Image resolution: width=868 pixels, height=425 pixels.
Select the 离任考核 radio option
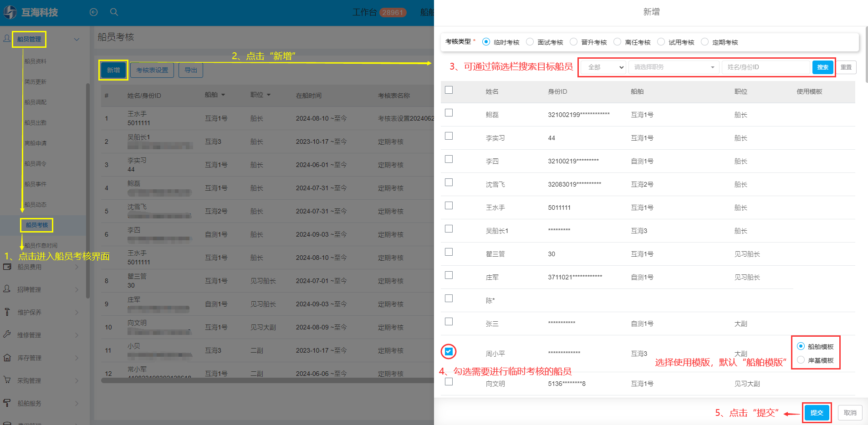pyautogui.click(x=617, y=42)
